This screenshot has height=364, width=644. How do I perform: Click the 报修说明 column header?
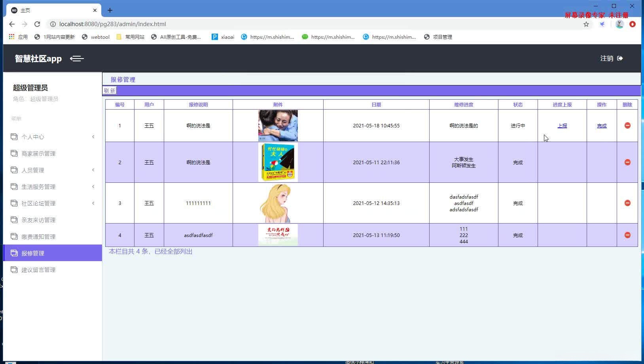click(198, 105)
